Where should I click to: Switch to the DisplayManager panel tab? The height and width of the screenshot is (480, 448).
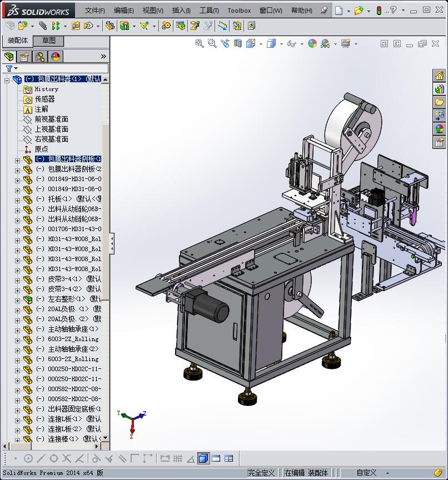(x=56, y=57)
